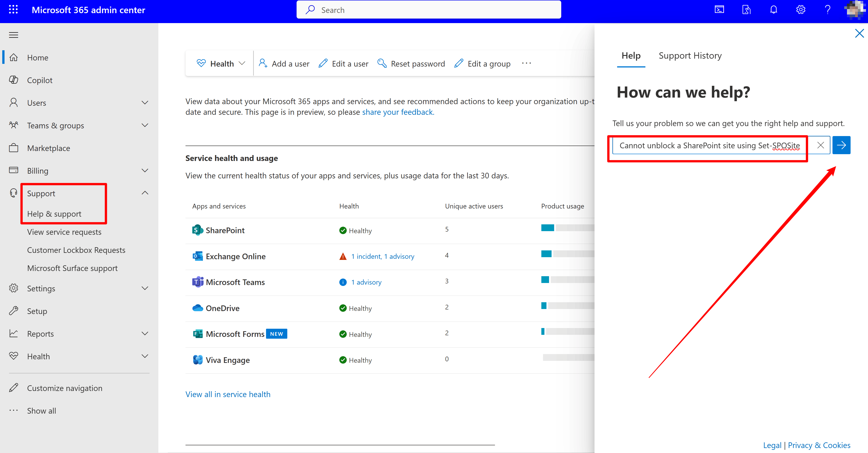Open share your feedback link

(398, 112)
